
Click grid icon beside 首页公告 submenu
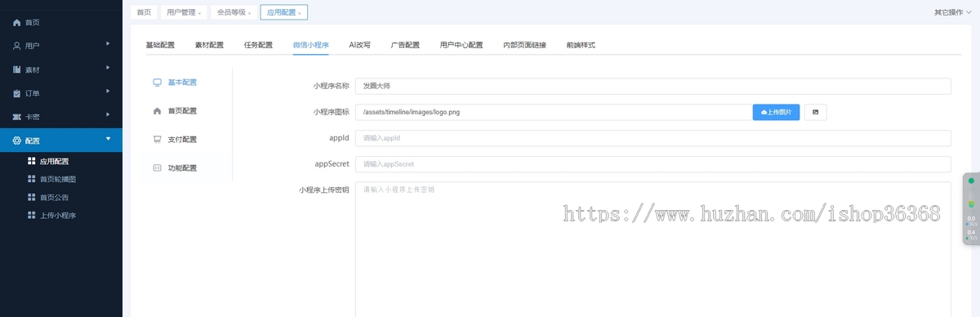click(32, 197)
